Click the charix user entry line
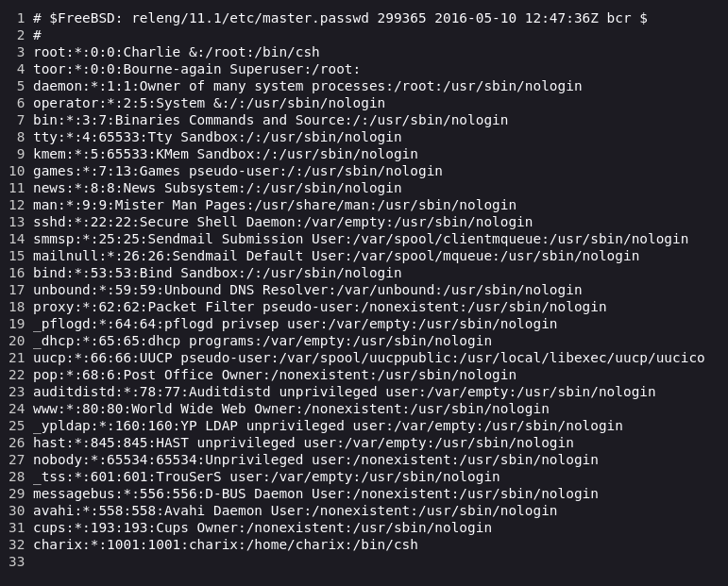This screenshot has width=728, height=586. pyautogui.click(x=225, y=544)
